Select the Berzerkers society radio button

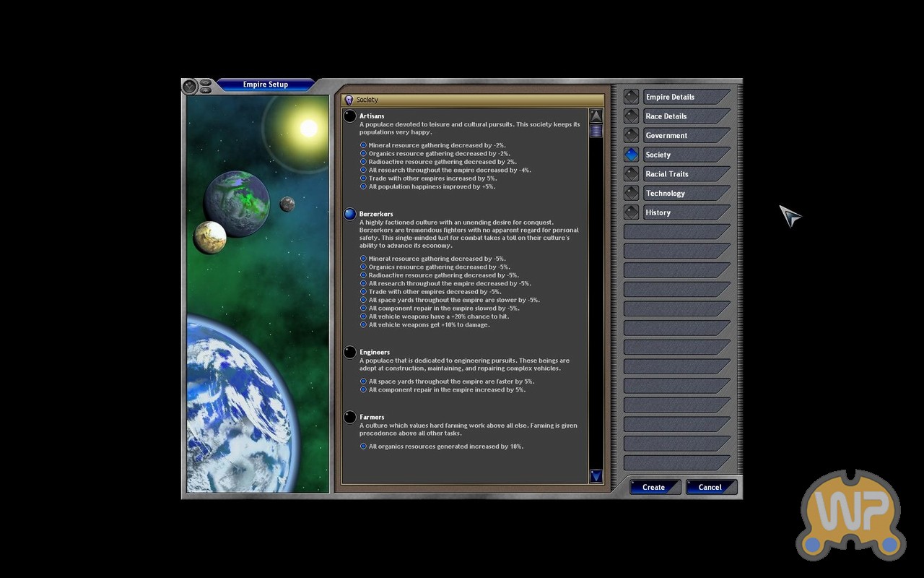(x=350, y=215)
